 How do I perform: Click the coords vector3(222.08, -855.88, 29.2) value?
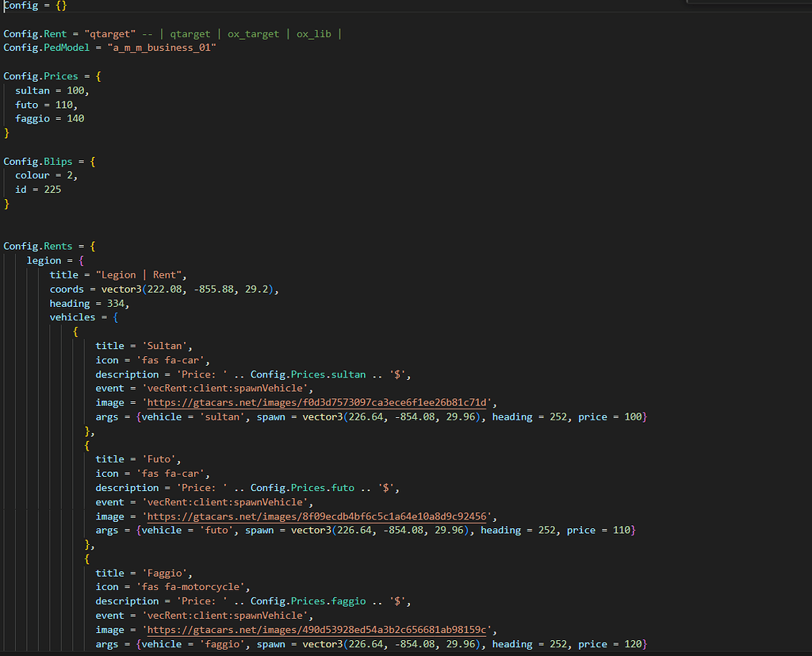click(190, 289)
